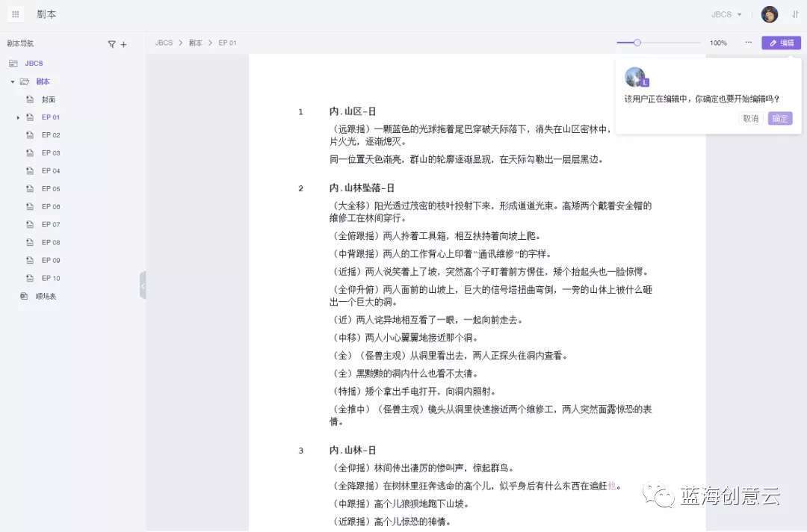Click the JBCS project icon in sidebar
807x532 pixels.
pyautogui.click(x=13, y=64)
